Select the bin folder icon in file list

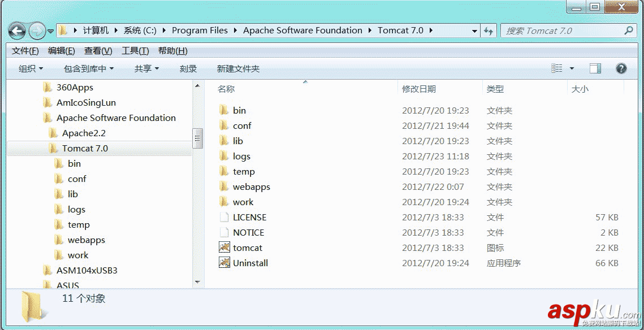pos(224,110)
